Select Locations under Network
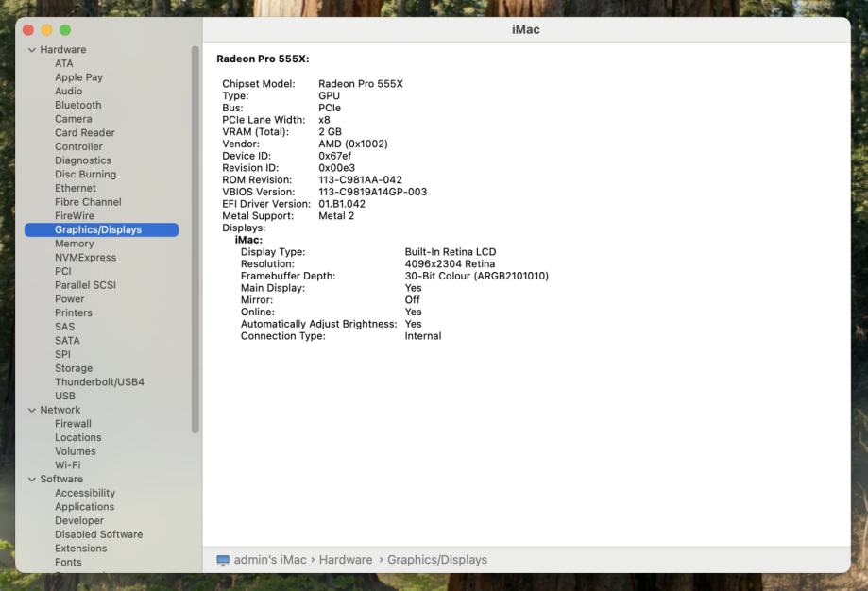The width and height of the screenshot is (868, 591). (78, 437)
